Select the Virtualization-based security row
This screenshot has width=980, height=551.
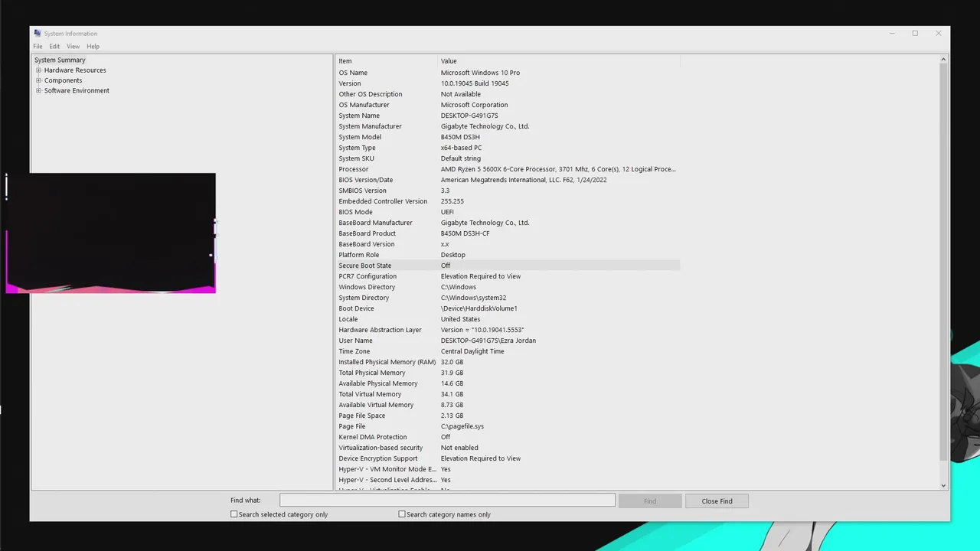[x=508, y=448]
